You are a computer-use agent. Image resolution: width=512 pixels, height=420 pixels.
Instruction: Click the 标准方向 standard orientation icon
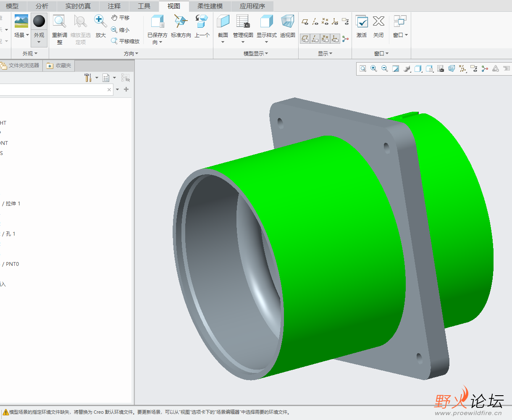[x=181, y=21]
